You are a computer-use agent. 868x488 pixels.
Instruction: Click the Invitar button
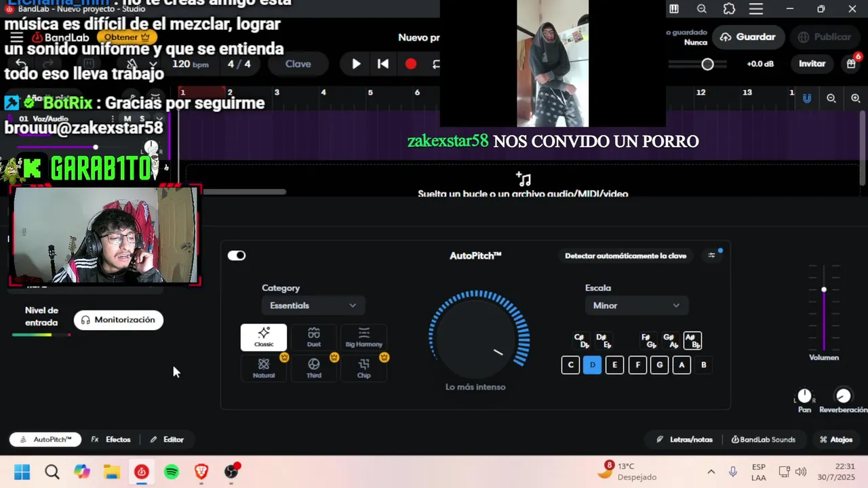(812, 64)
